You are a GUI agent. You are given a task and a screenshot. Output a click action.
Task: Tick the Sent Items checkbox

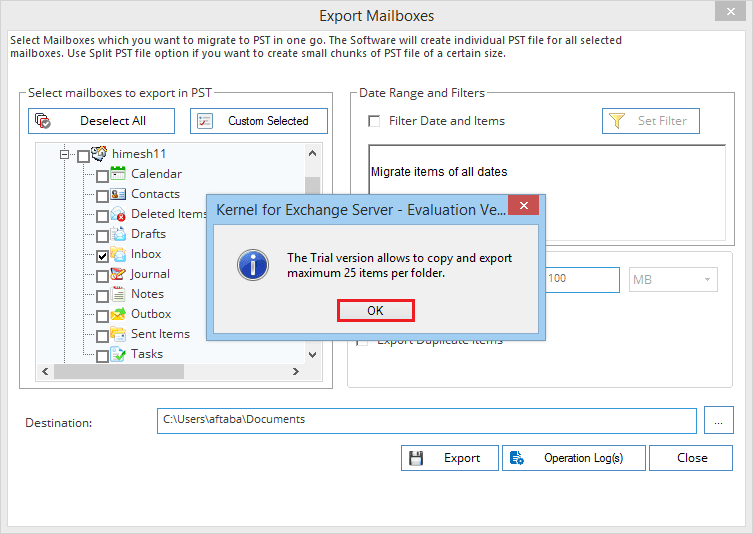tap(102, 336)
